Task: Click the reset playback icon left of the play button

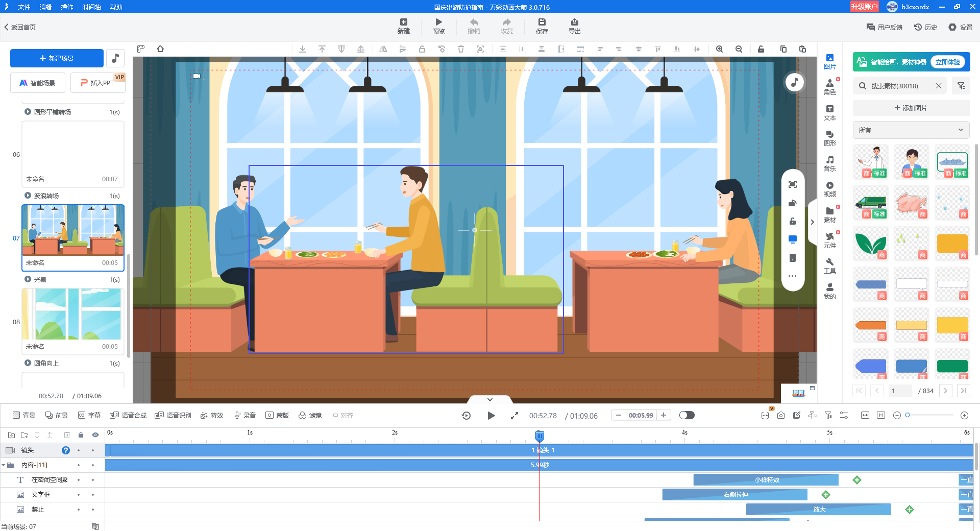Action: [466, 416]
